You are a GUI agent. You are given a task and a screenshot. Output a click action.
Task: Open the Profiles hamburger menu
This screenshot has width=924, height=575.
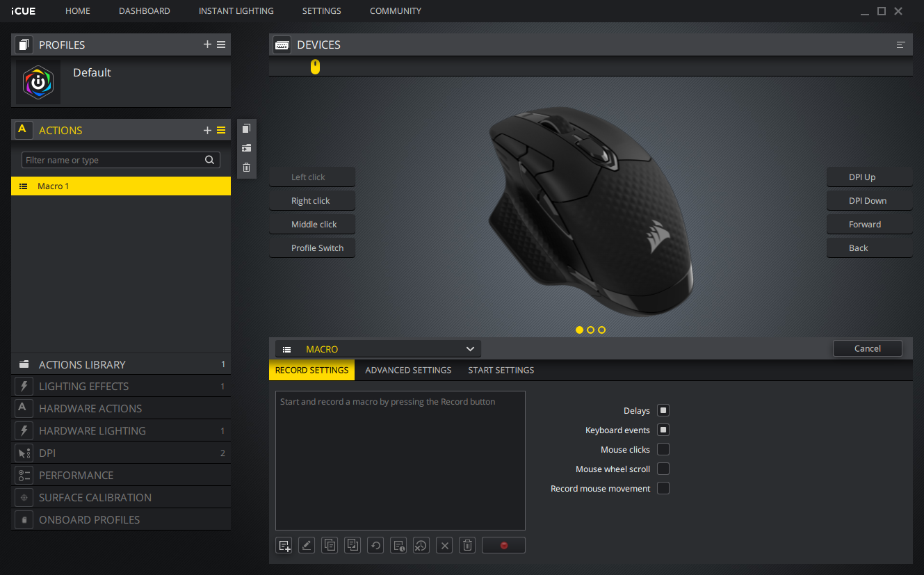coord(221,44)
